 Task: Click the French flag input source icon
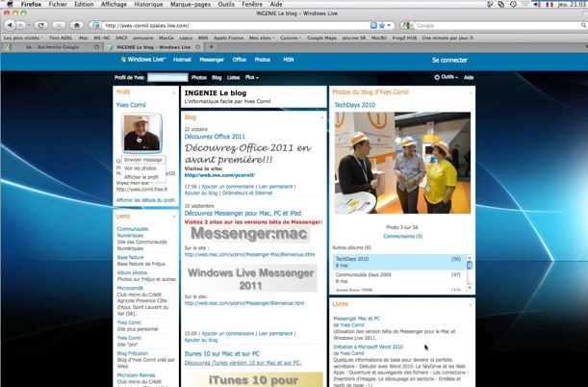point(550,4)
